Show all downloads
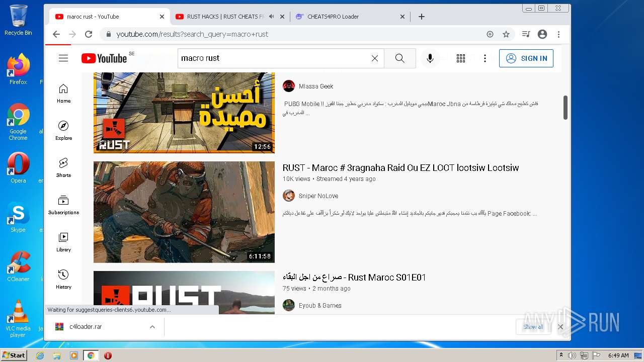The image size is (644, 362). click(533, 327)
